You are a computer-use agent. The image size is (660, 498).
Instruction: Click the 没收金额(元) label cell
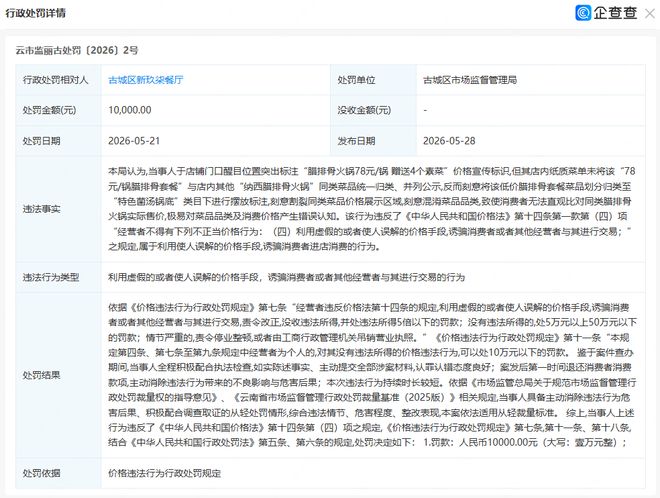pos(373,110)
